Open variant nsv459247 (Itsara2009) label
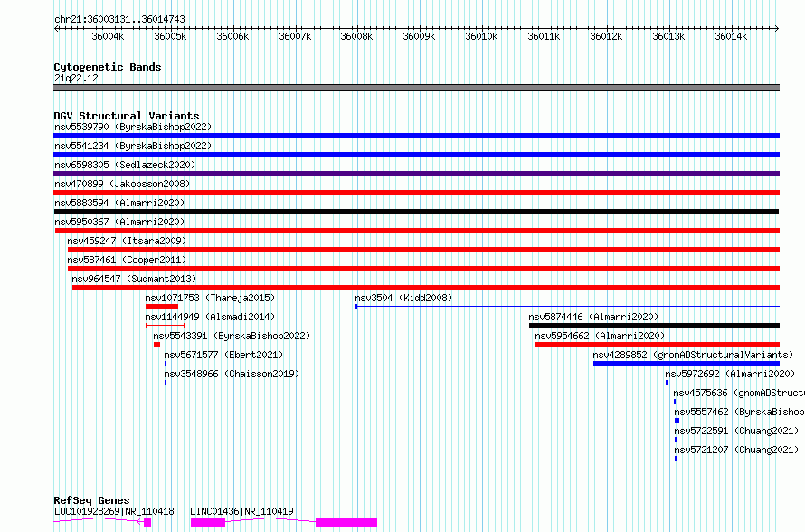Image resolution: width=805 pixels, height=532 pixels. [x=127, y=241]
